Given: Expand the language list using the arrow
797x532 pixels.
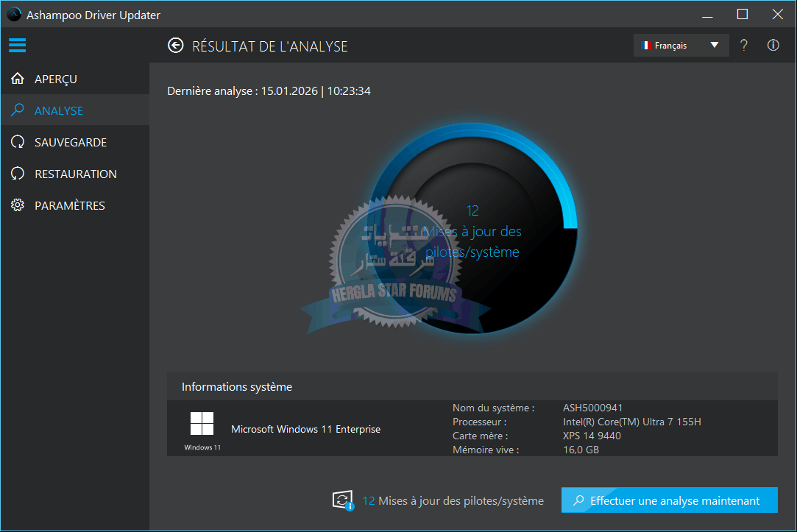Looking at the screenshot, I should tap(714, 46).
